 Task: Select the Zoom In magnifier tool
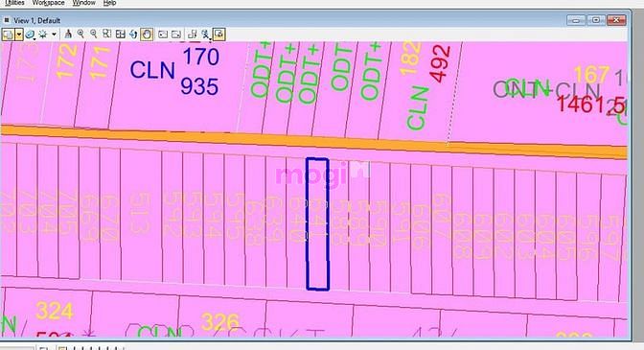(80, 35)
